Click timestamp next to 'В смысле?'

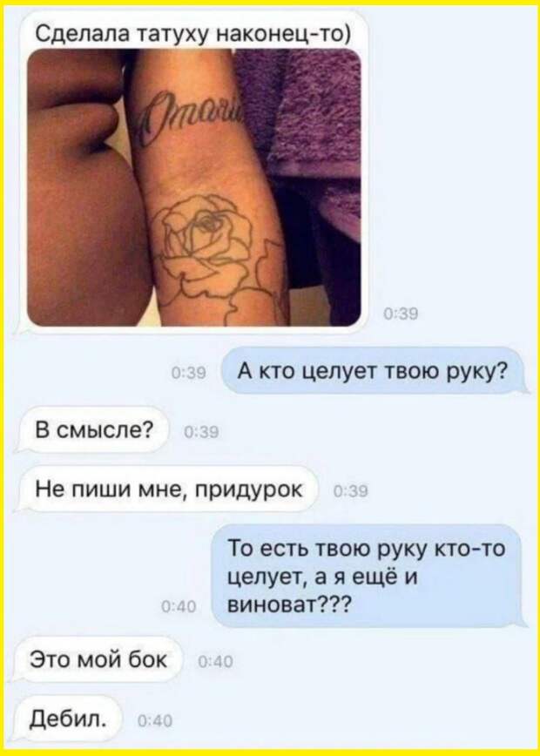click(x=202, y=433)
